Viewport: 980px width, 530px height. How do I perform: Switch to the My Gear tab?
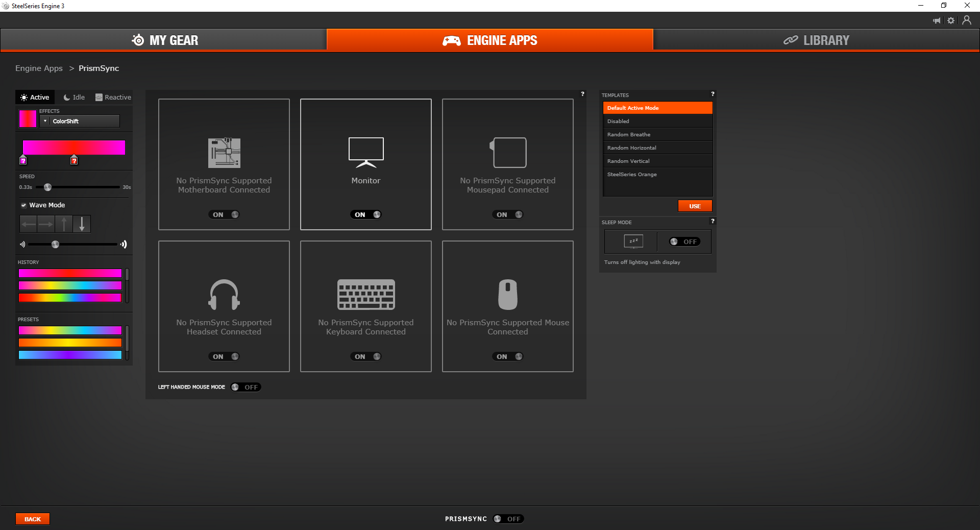164,40
